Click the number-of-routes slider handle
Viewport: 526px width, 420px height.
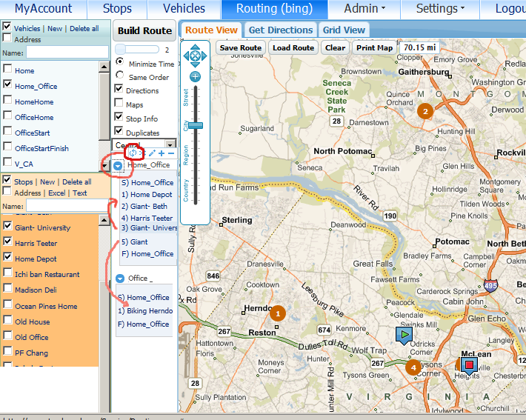coord(120,50)
